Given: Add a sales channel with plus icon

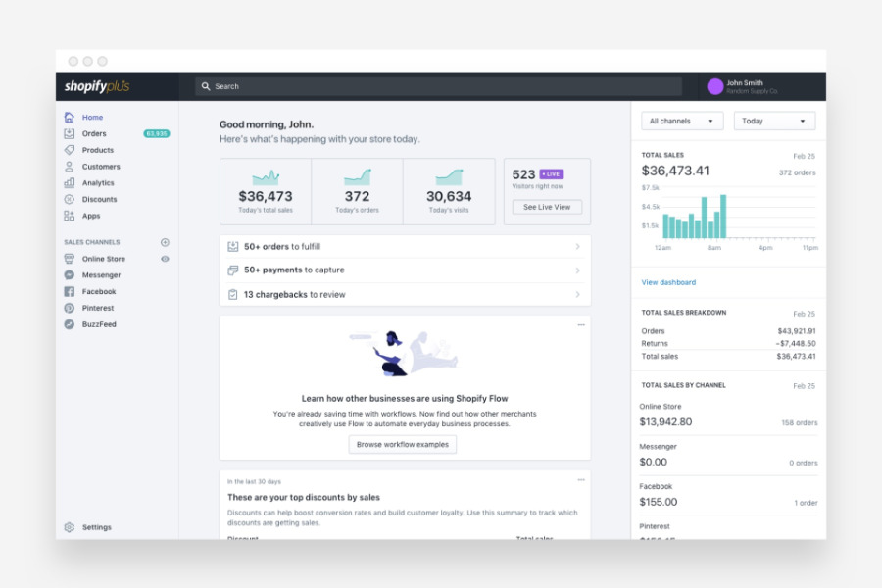Looking at the screenshot, I should click(x=165, y=242).
